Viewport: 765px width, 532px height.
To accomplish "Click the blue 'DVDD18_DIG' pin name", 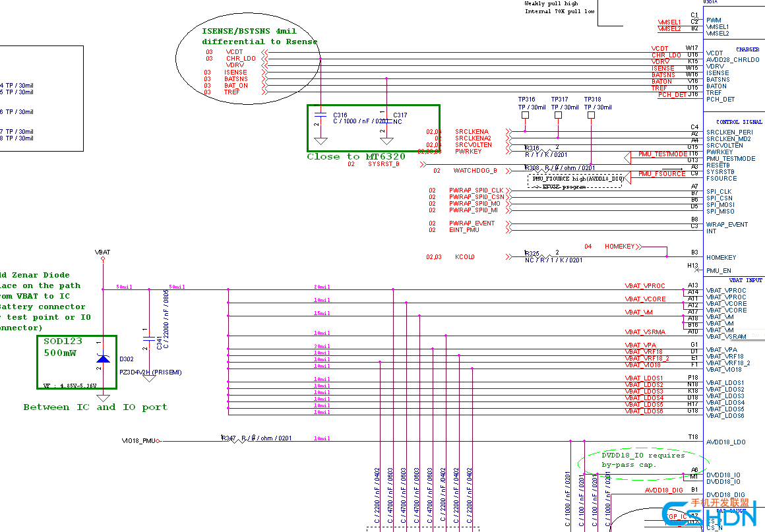I will coord(725,495).
